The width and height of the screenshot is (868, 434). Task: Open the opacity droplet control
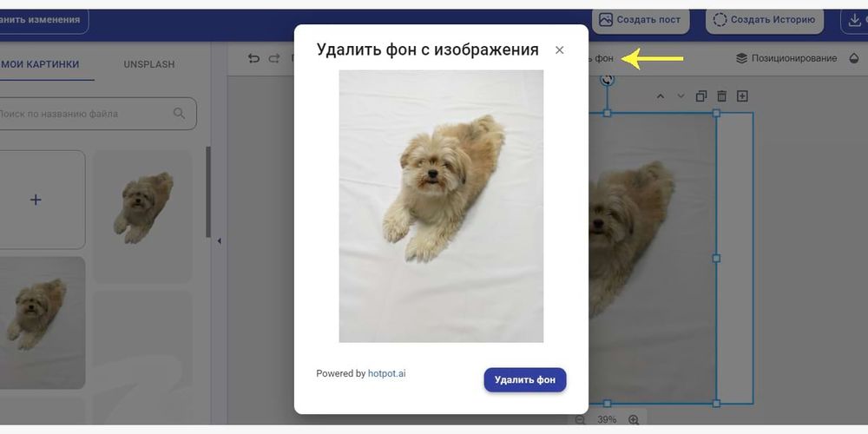[x=854, y=58]
